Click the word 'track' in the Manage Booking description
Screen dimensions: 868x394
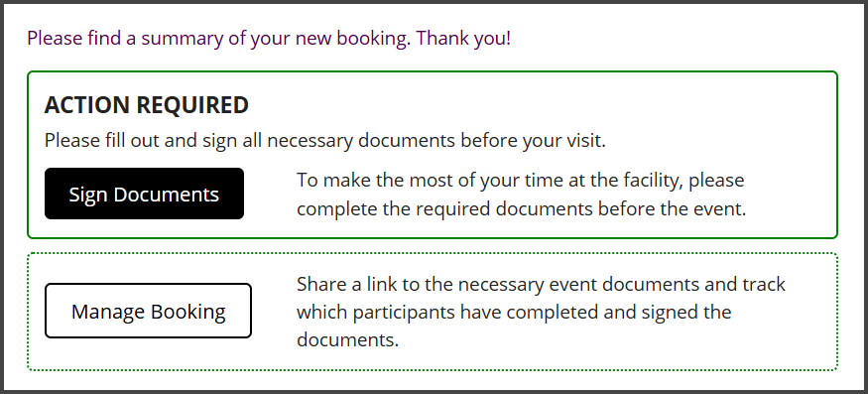pos(764,284)
